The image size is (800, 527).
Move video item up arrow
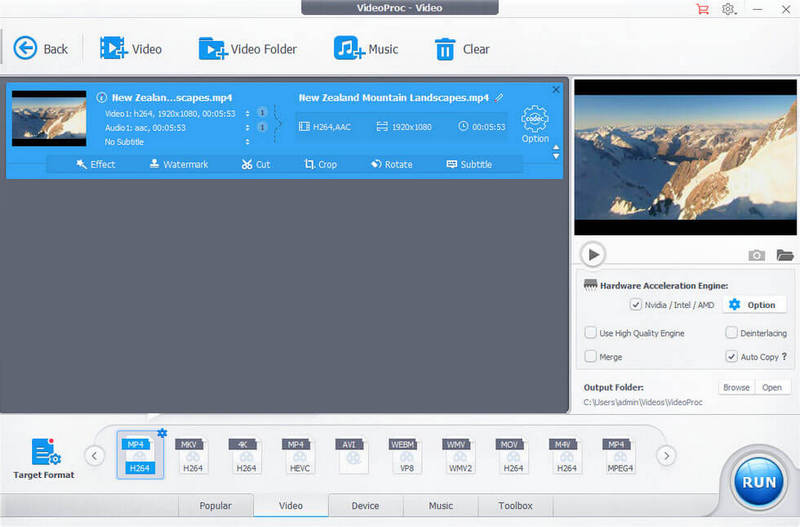[556, 147]
